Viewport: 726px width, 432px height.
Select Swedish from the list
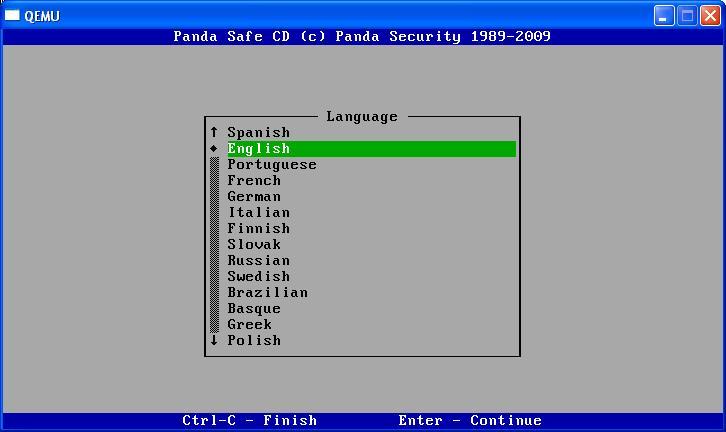[258, 277]
